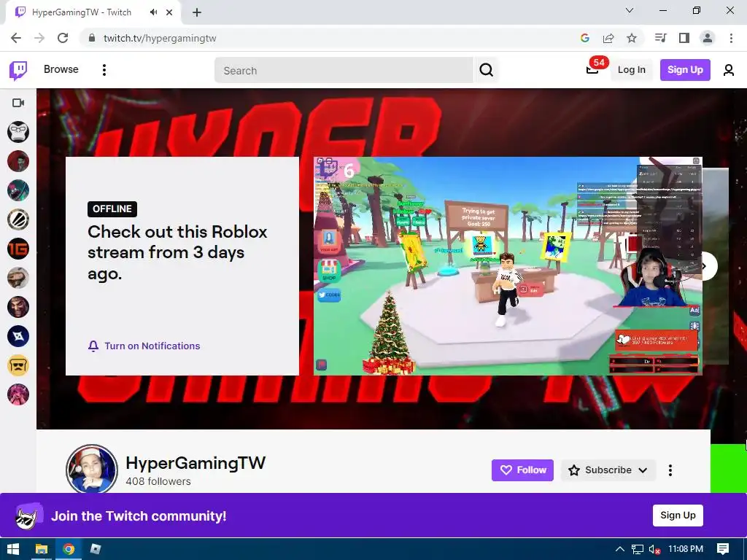Close the HyperGamingTW tab
Image resolution: width=747 pixels, height=560 pixels.
[169, 12]
